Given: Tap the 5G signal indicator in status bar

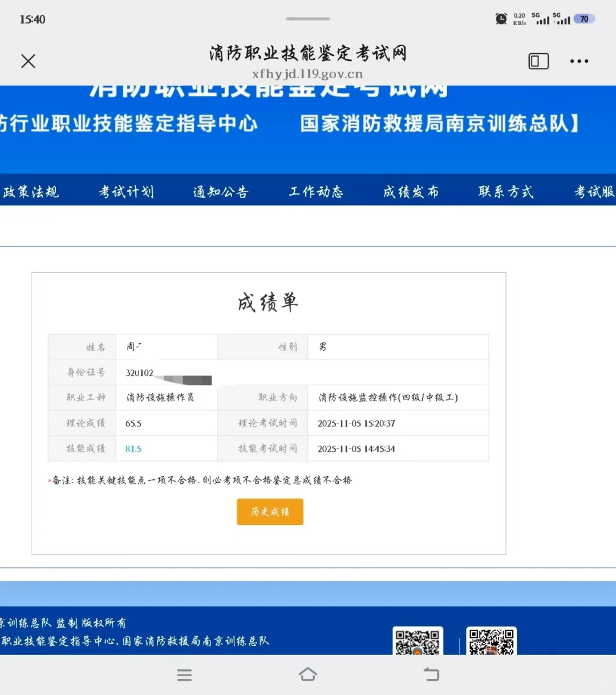Looking at the screenshot, I should [x=541, y=18].
